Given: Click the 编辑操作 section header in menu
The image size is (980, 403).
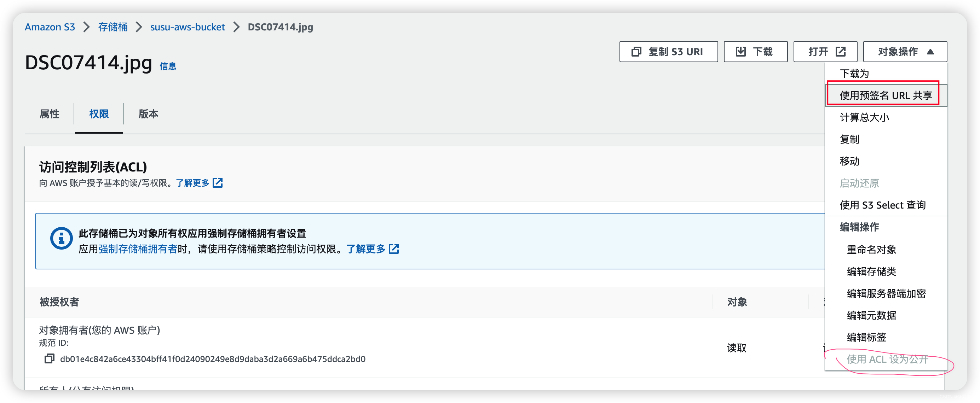Looking at the screenshot, I should tap(859, 227).
